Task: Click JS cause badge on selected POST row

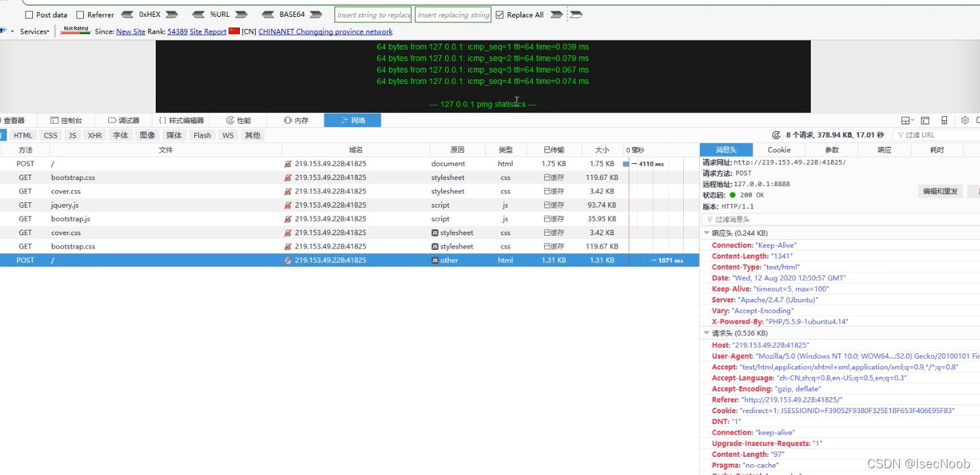Action: click(x=435, y=260)
